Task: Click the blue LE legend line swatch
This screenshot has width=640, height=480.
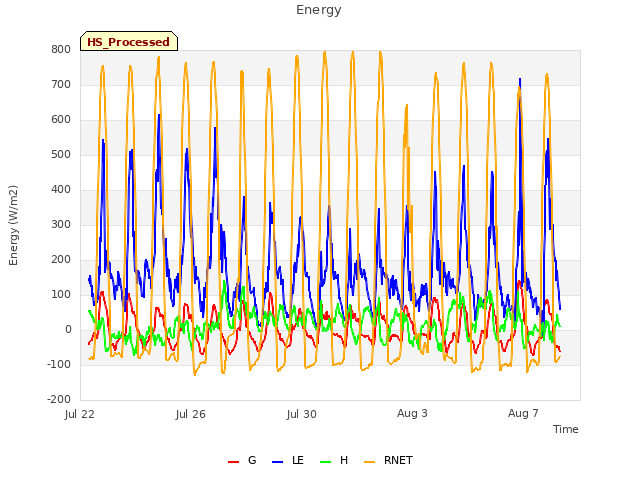Action: tap(277, 462)
